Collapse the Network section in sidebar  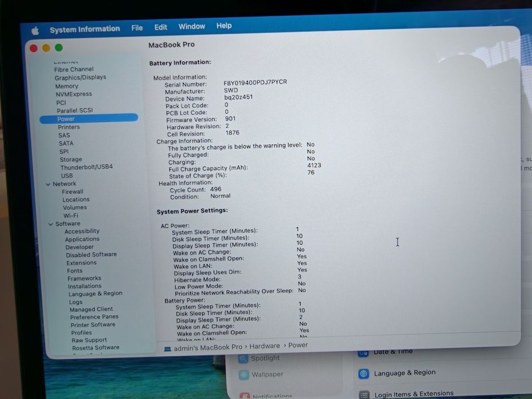[x=48, y=184]
